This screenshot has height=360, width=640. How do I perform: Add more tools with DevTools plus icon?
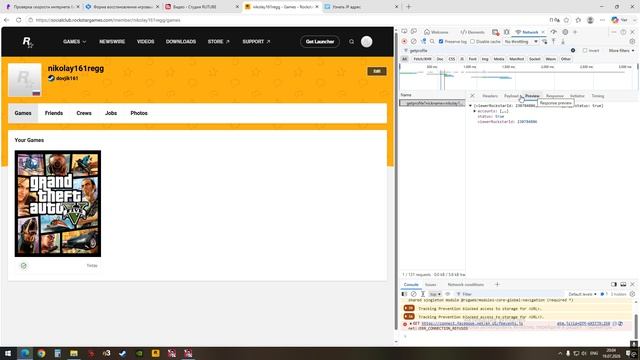click(x=575, y=32)
